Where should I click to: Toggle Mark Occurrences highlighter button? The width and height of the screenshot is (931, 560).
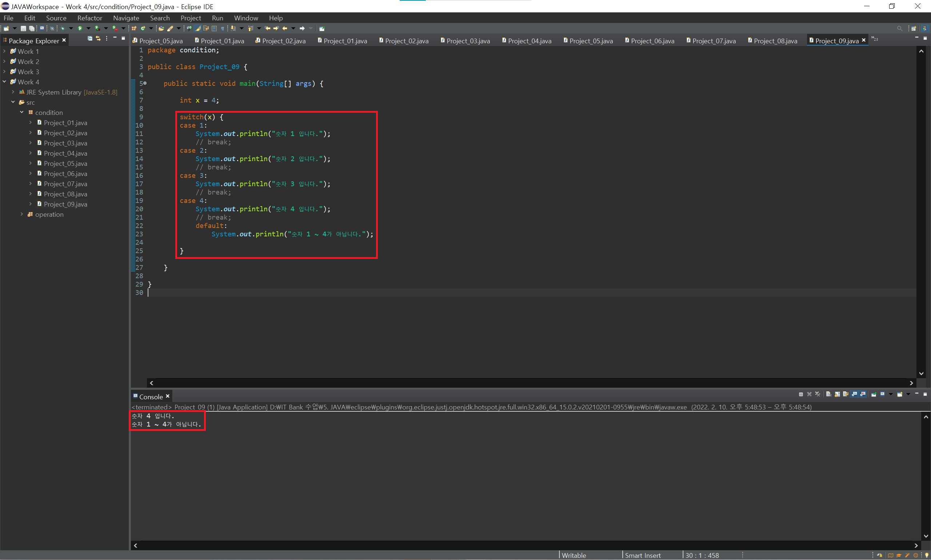coord(198,28)
